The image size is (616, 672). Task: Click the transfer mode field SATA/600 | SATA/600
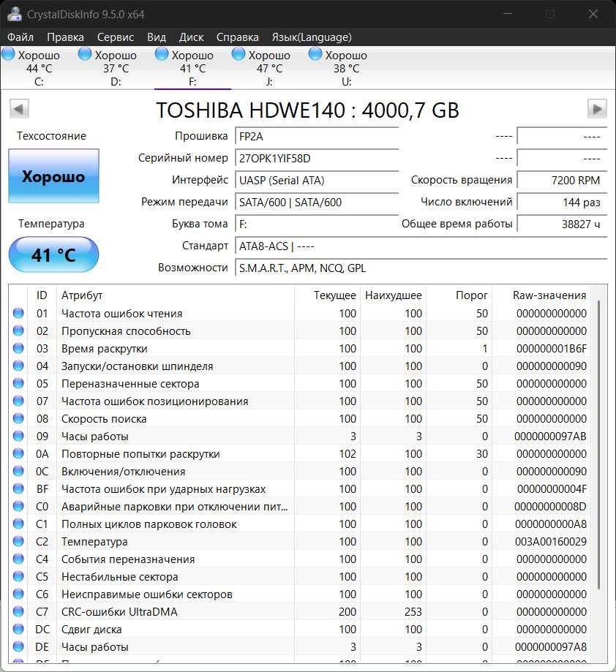[317, 202]
